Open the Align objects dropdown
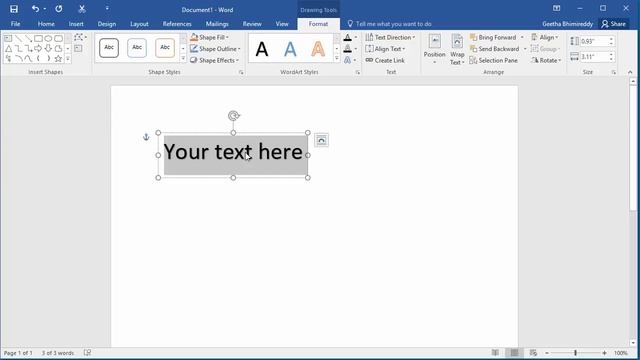The image size is (640, 360). coord(545,37)
